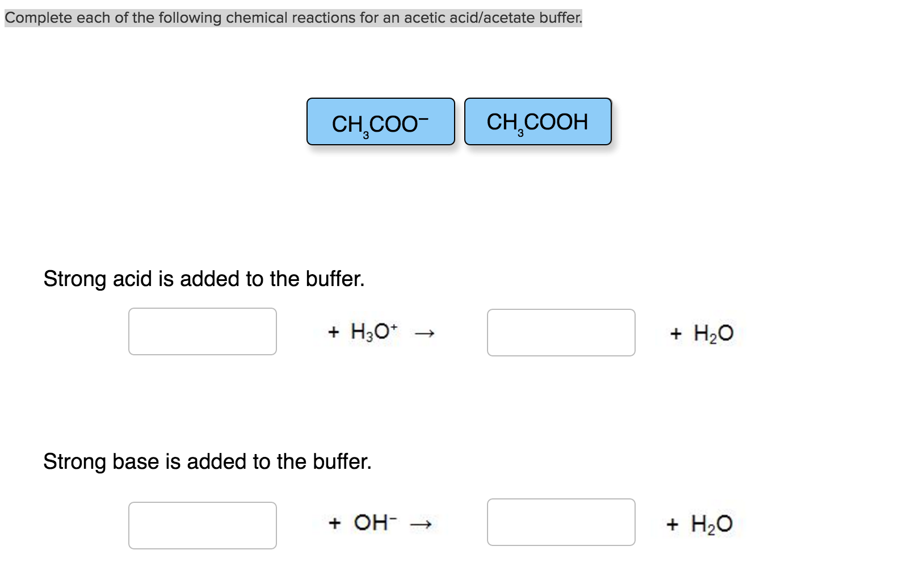Select the CH₃COOH answer tile
The image size is (899, 588).
point(537,121)
